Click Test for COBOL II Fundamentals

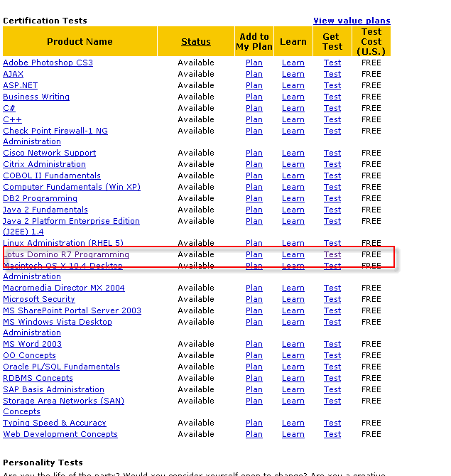(332, 175)
